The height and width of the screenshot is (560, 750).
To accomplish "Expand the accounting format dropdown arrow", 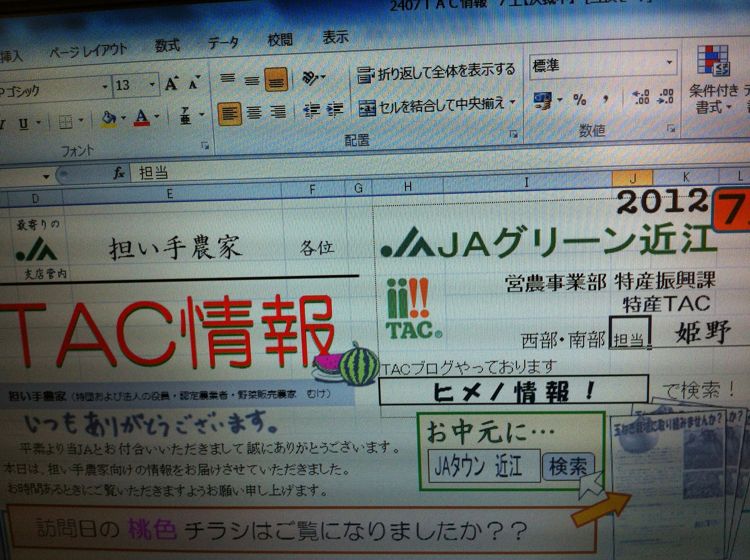I will [x=560, y=99].
